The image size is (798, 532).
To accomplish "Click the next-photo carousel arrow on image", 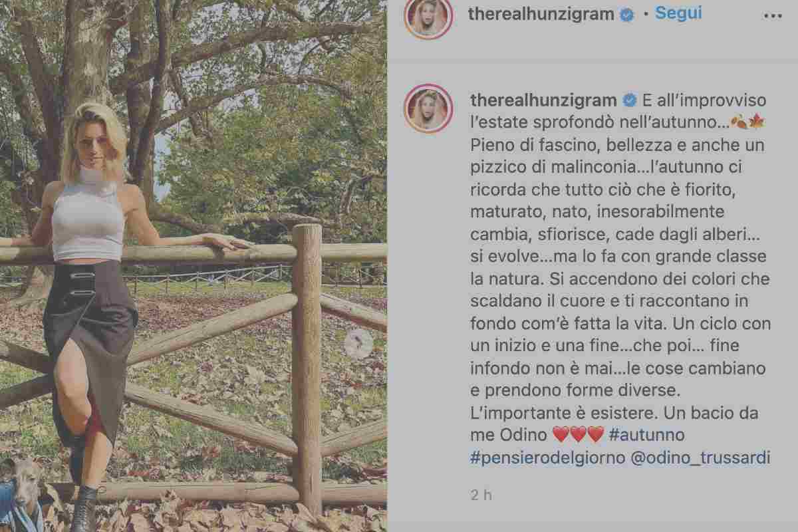I will click(358, 343).
